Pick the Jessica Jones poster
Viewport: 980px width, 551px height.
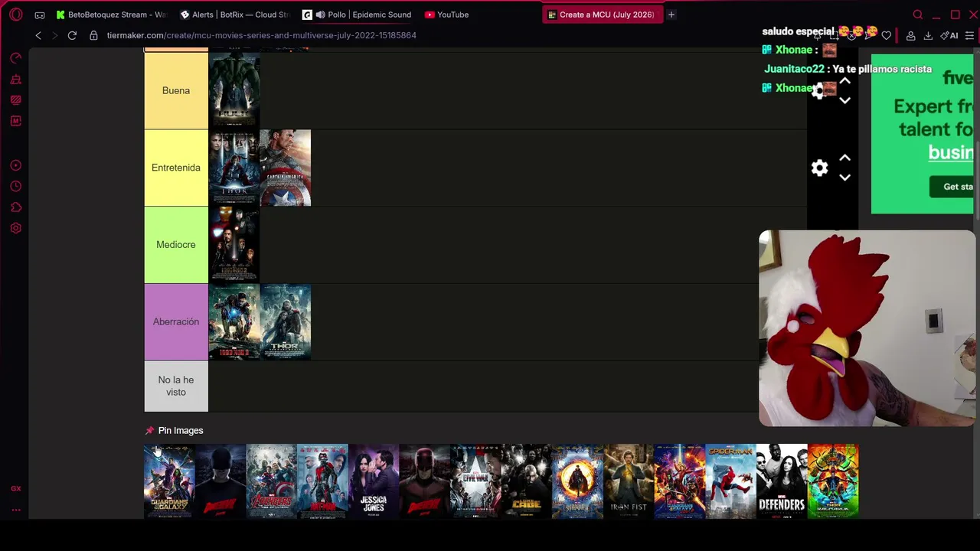coord(374,481)
